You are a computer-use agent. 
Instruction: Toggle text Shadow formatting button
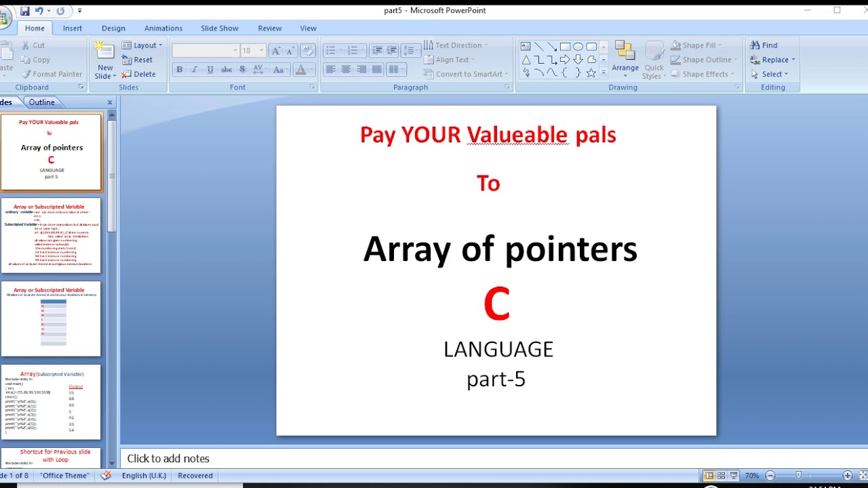pos(243,70)
